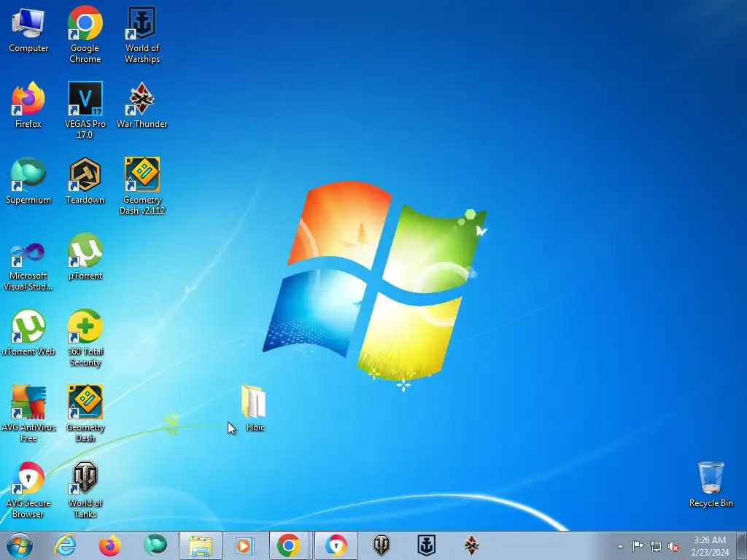
Task: Select the Microsoft Visual Studio shortcut
Action: coord(28,265)
